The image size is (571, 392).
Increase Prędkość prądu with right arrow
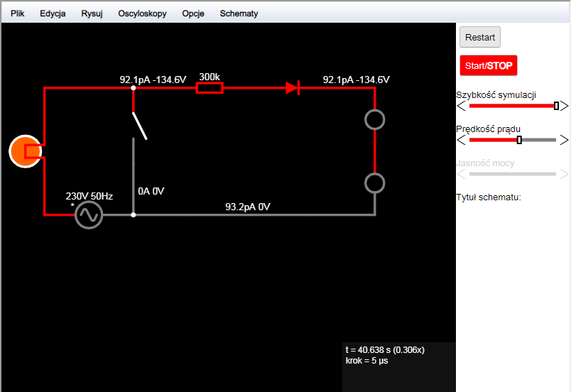coord(564,140)
